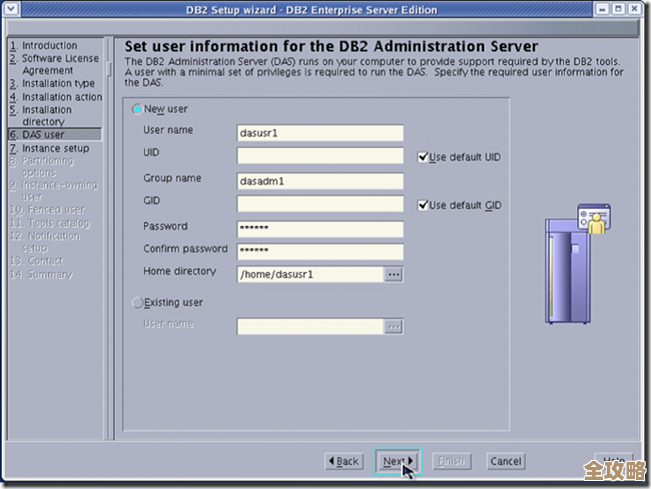The width and height of the screenshot is (651, 489).
Task: Open the window menu icon in title bar
Action: point(12,10)
